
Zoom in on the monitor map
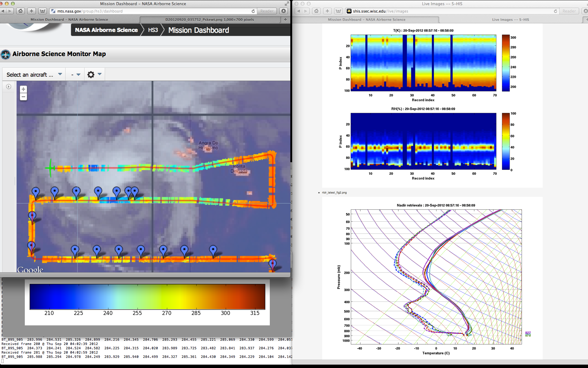click(x=23, y=89)
